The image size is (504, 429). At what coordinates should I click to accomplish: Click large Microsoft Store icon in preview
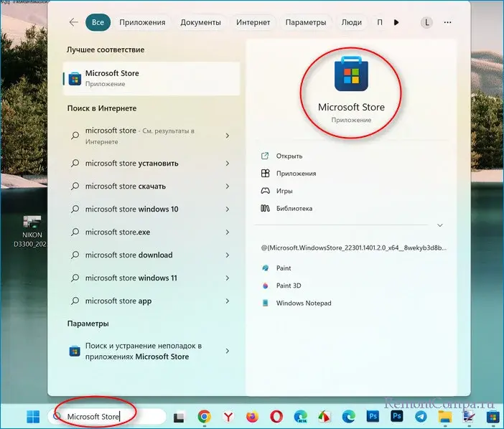351,74
